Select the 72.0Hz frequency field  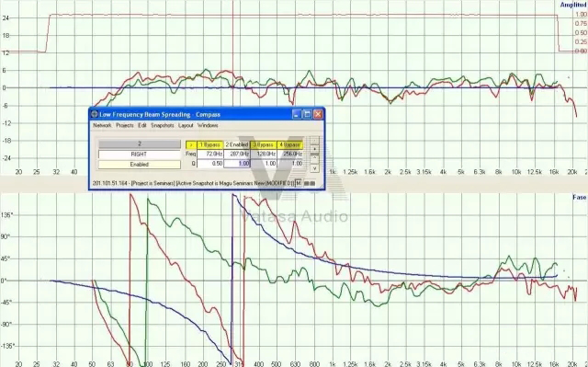[x=210, y=154]
